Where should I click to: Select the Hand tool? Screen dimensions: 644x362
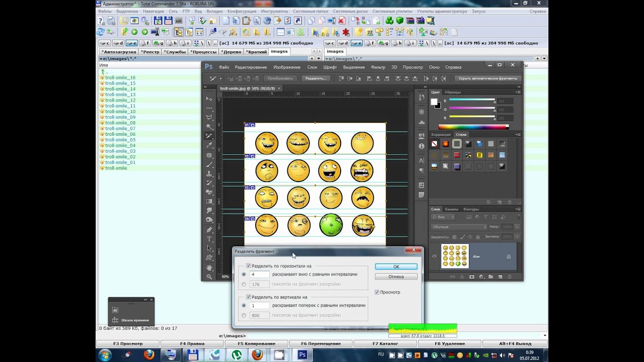click(209, 267)
